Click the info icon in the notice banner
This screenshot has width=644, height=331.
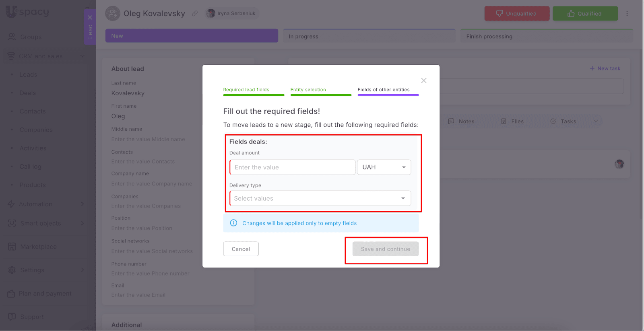(233, 223)
